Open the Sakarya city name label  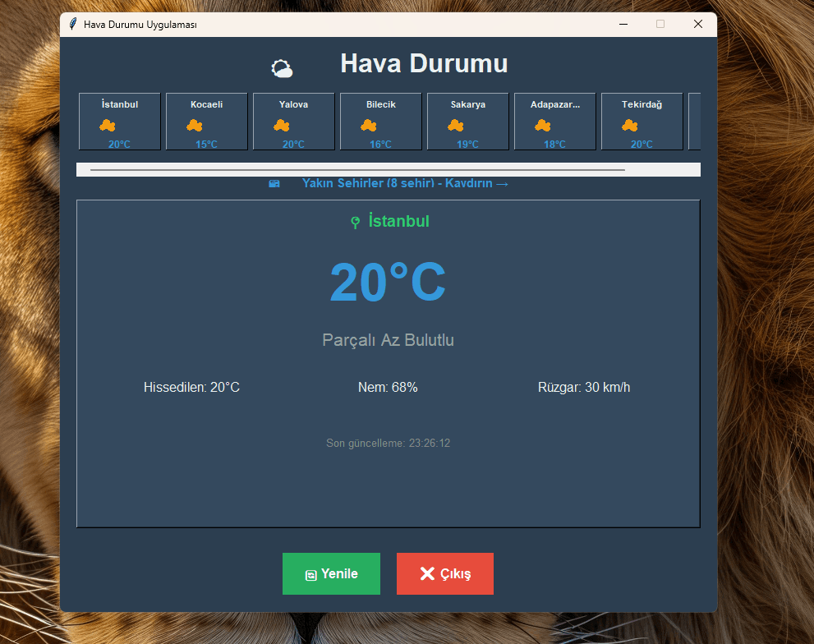[467, 104]
